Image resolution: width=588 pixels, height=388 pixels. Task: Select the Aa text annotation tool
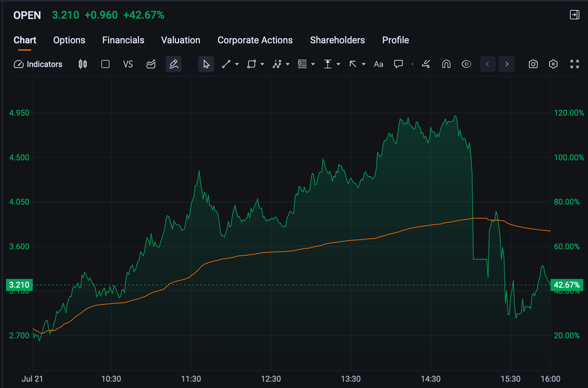tap(378, 64)
